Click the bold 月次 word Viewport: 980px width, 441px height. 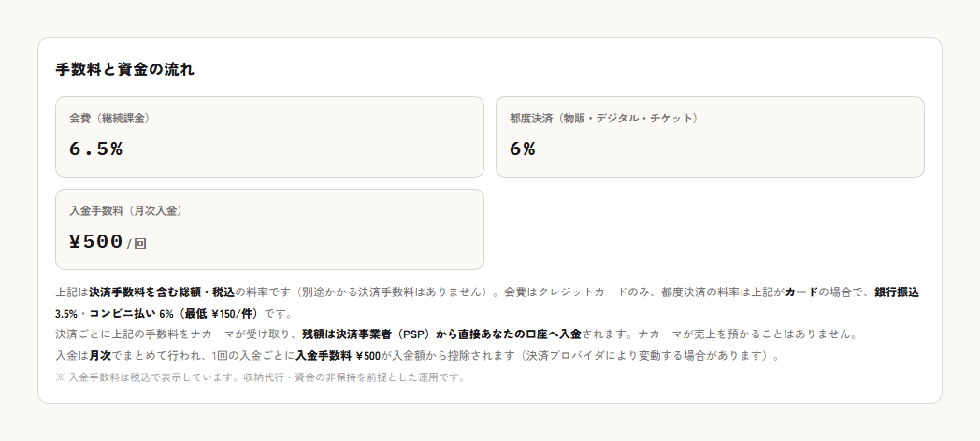pos(100,356)
